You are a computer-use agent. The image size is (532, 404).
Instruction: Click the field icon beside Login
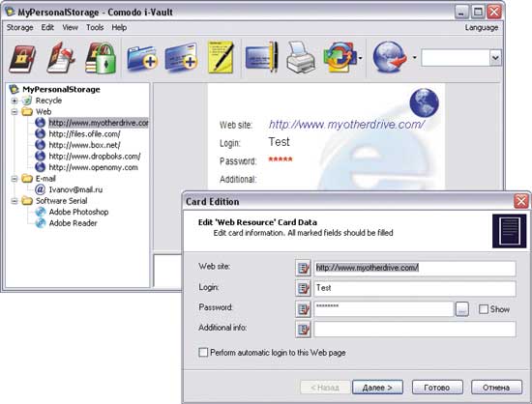click(303, 288)
